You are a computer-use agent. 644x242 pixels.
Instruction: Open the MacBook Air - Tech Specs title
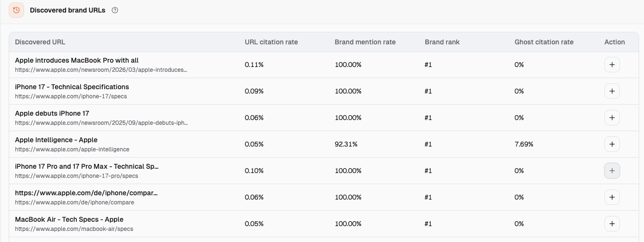tap(69, 219)
